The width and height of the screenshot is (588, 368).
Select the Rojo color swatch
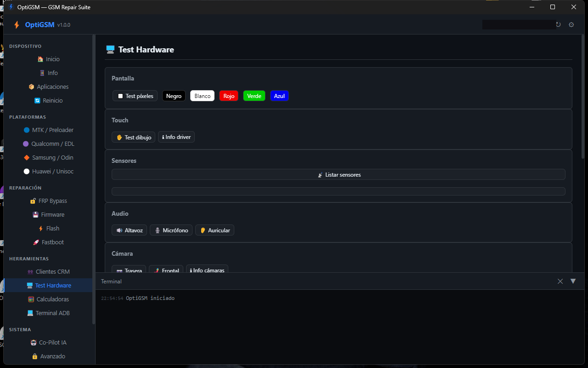(229, 96)
